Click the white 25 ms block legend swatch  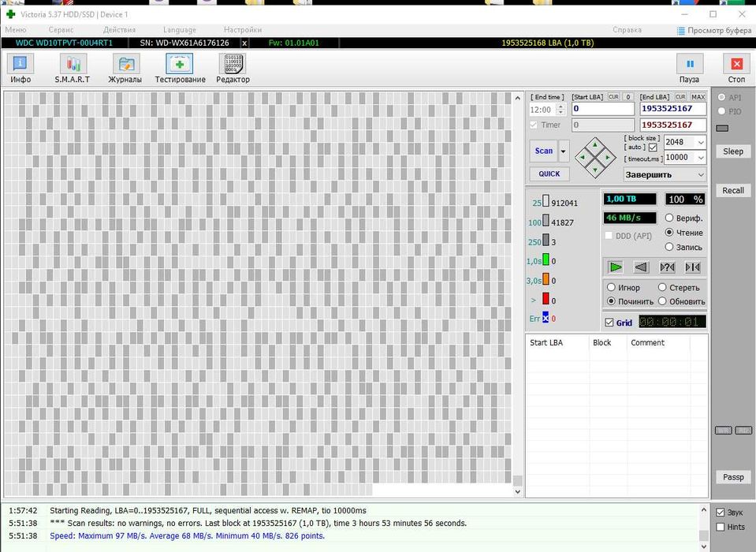tap(546, 201)
